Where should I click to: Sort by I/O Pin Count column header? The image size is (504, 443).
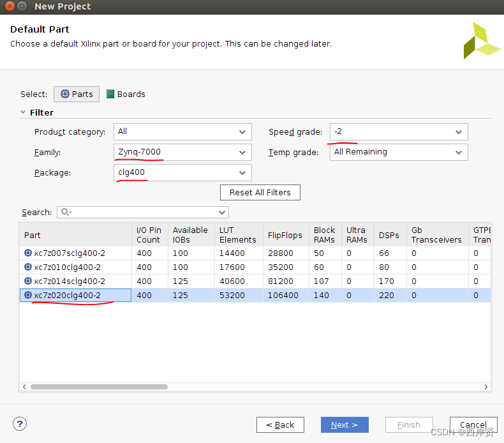[x=150, y=235]
